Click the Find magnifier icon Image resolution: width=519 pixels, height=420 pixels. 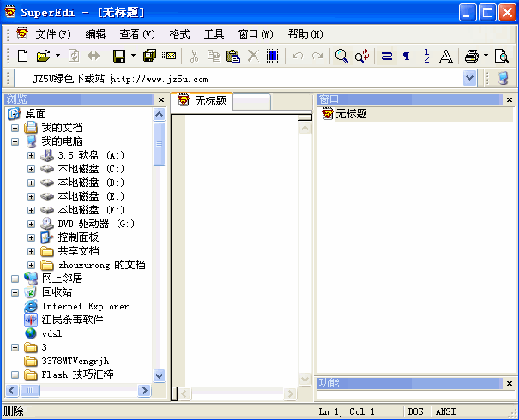pyautogui.click(x=341, y=56)
